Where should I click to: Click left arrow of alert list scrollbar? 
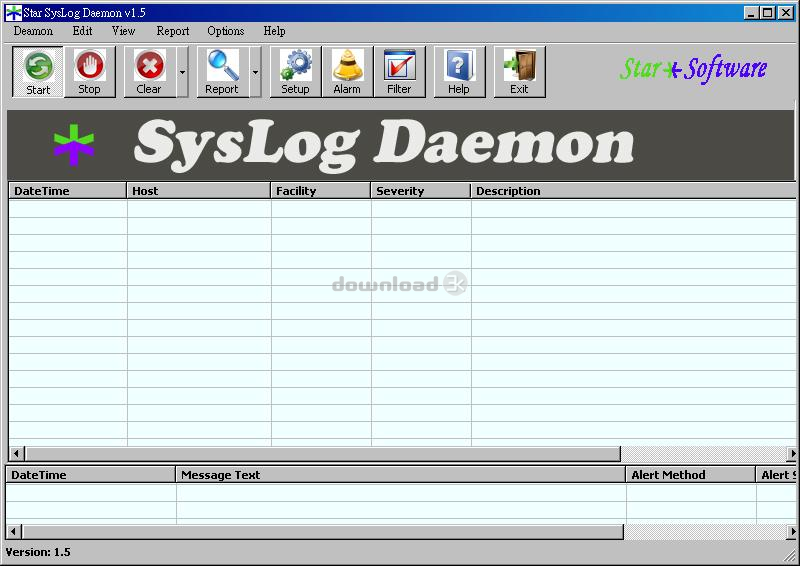click(13, 532)
